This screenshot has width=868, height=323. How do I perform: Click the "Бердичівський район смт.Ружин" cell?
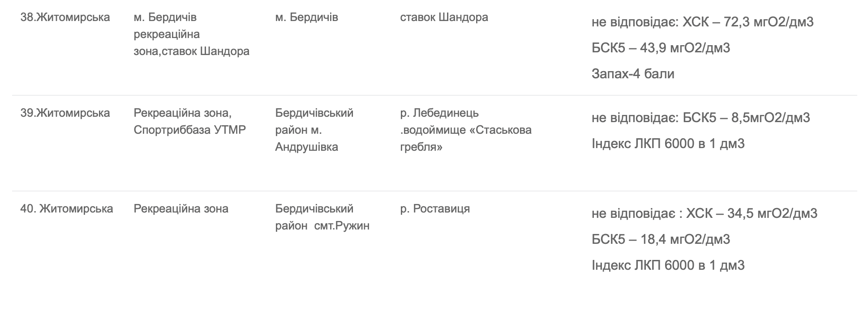(x=322, y=217)
